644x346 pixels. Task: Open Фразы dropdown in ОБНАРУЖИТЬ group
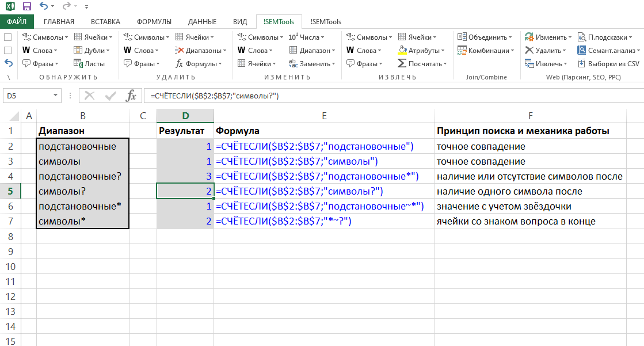click(x=40, y=64)
